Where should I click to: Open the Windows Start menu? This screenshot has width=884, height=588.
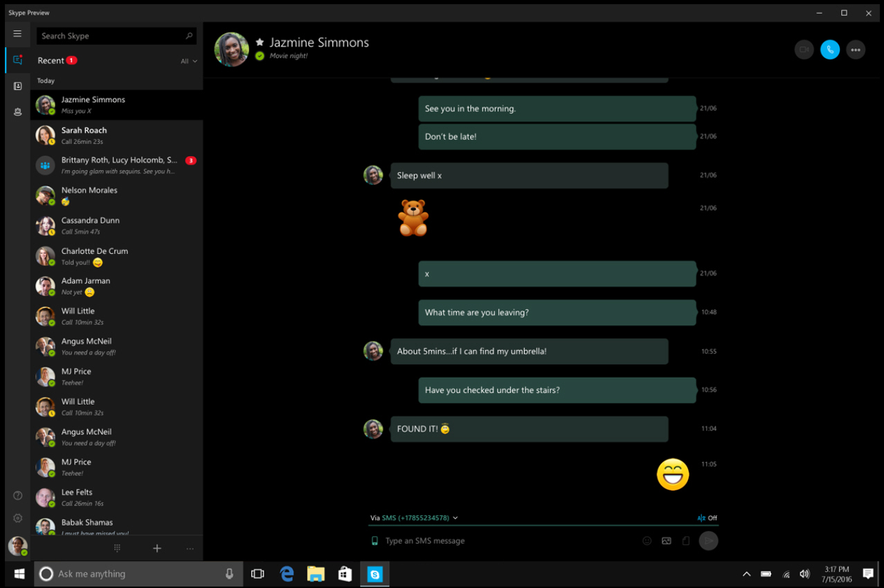19,573
